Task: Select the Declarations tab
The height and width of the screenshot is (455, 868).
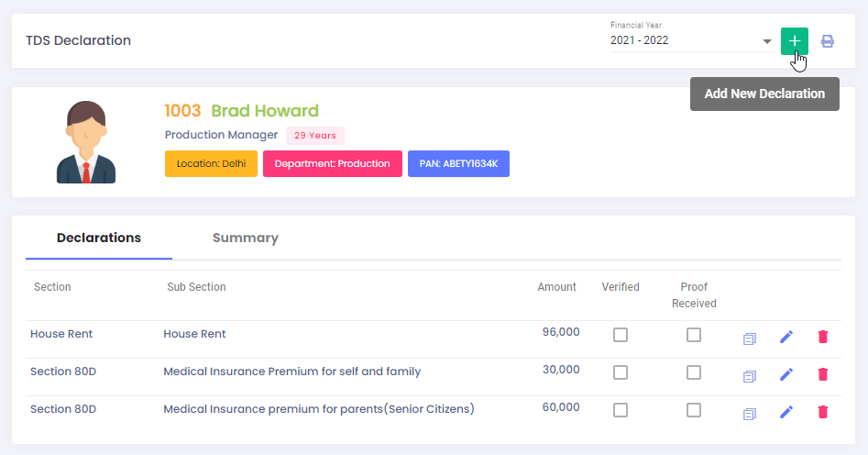Action: 99,238
